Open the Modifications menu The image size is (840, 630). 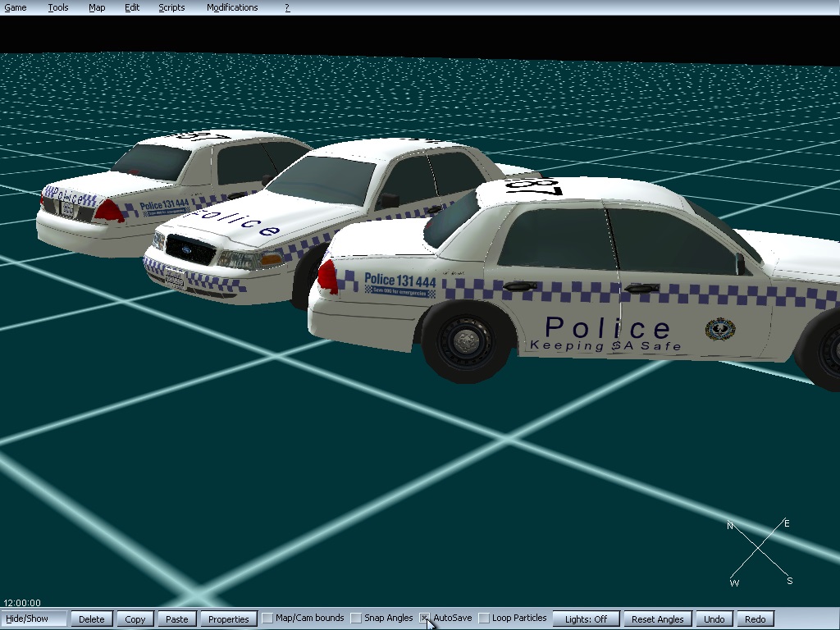point(232,7)
